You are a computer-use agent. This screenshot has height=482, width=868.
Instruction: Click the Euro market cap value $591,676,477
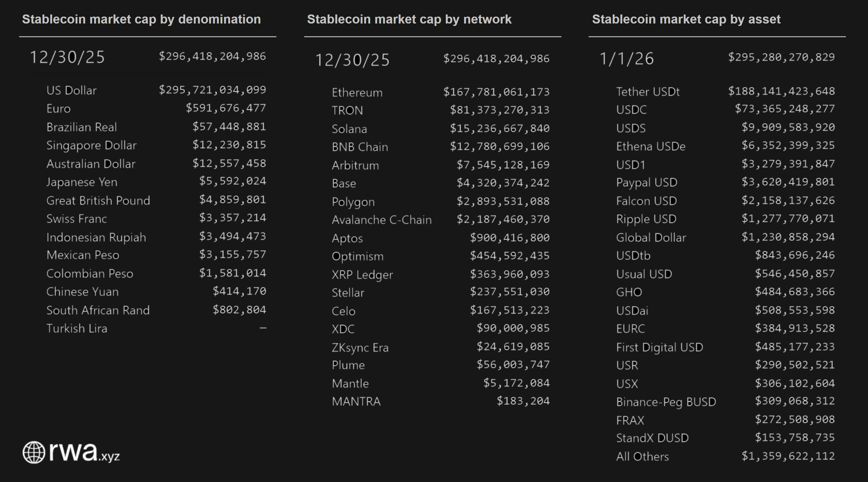226,108
